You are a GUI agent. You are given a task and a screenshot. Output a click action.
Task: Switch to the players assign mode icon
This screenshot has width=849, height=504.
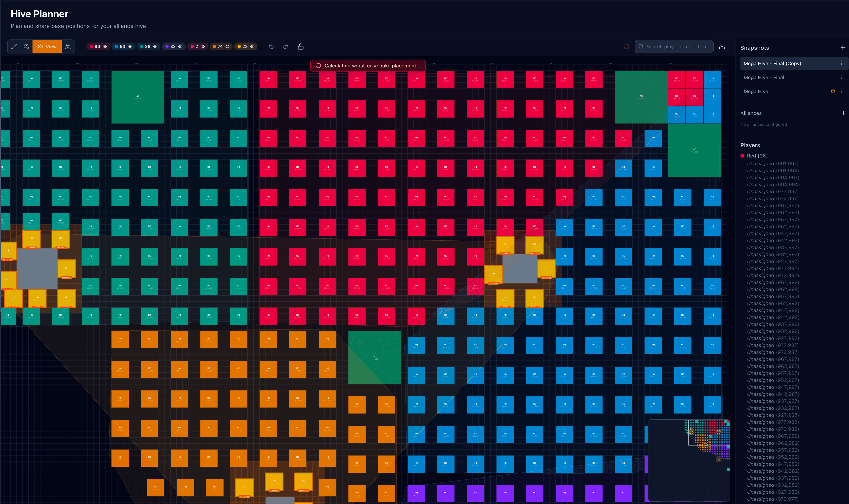[x=26, y=47]
